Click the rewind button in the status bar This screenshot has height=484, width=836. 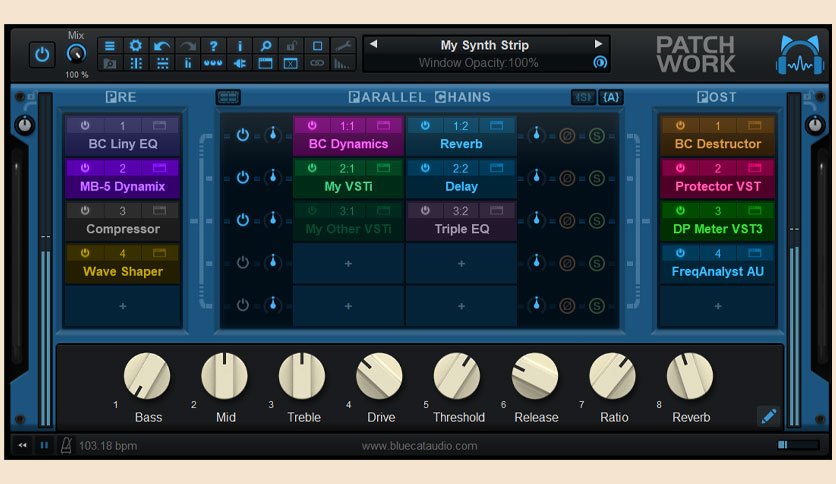[22, 445]
